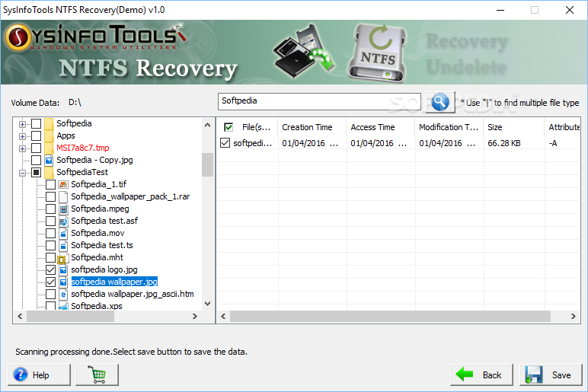Select Softpedia test.asf in tree
588x392 pixels.
(x=104, y=221)
